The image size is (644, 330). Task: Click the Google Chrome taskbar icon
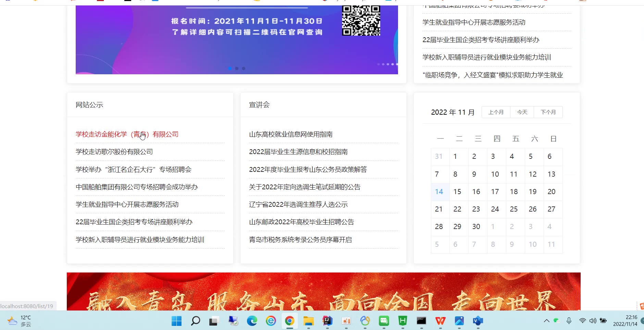point(289,321)
